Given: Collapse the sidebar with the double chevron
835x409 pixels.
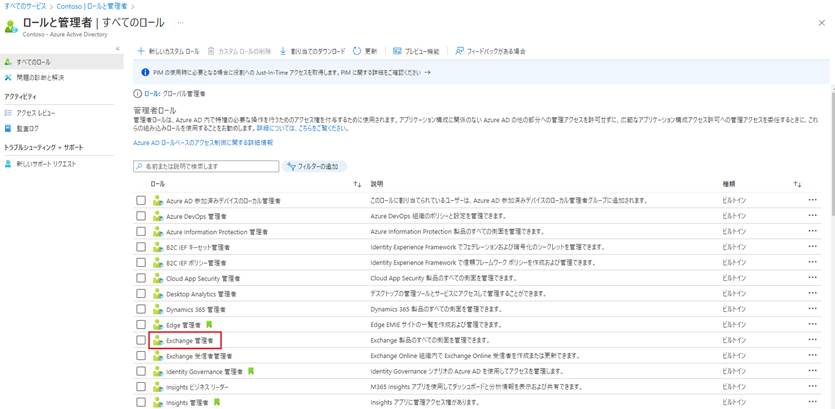Looking at the screenshot, I should click(x=118, y=48).
